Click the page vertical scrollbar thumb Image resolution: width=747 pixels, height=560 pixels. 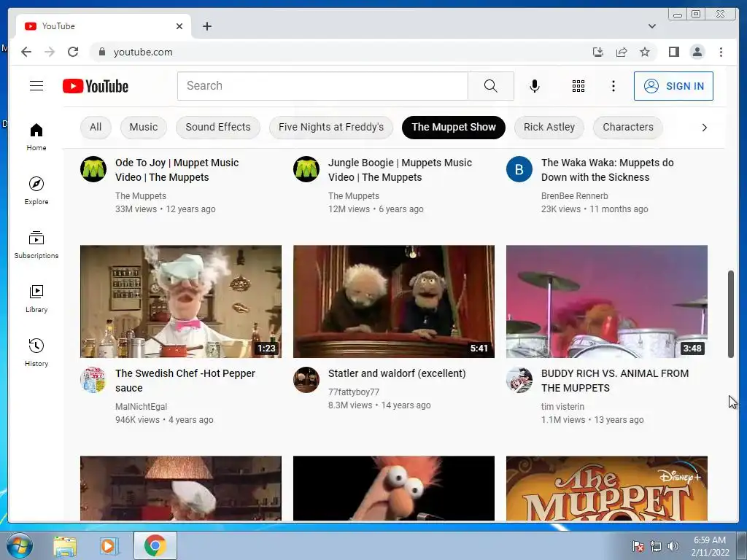pyautogui.click(x=731, y=314)
